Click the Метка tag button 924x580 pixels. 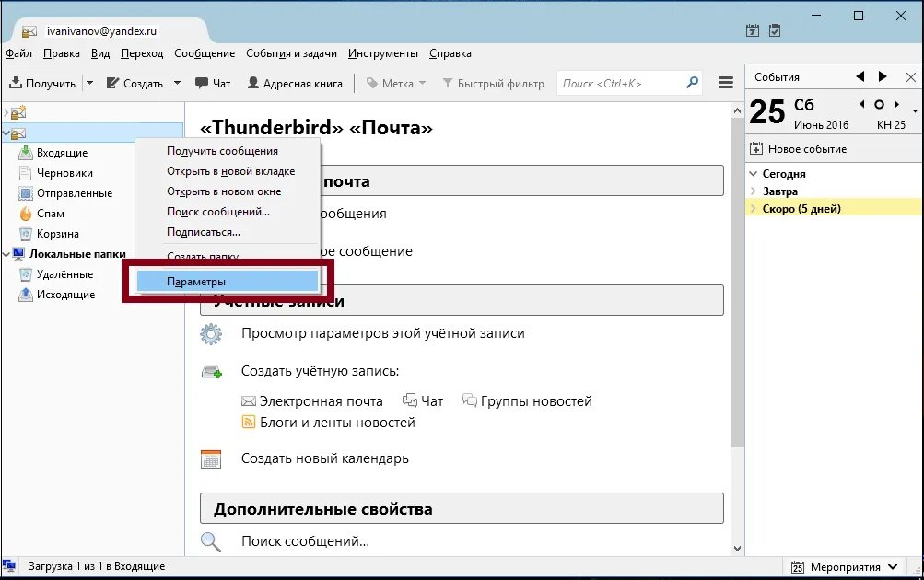(x=395, y=83)
